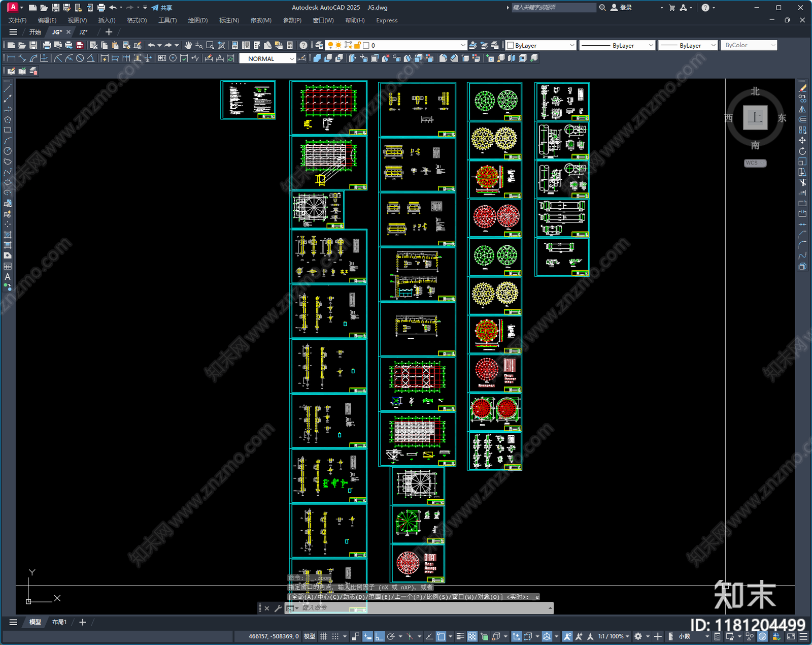Screen dimensions: 812x645
Task: Toggle layer on/off lightbulb icon
Action: [x=330, y=45]
